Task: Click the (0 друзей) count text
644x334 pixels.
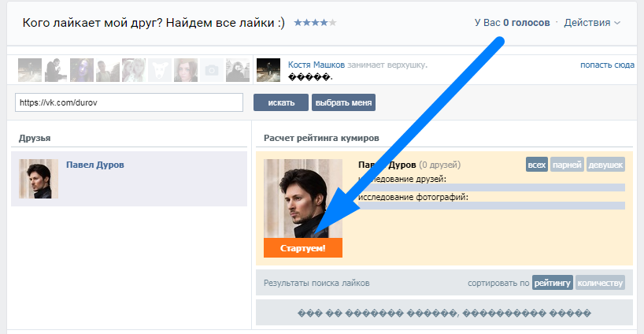Action: click(440, 165)
